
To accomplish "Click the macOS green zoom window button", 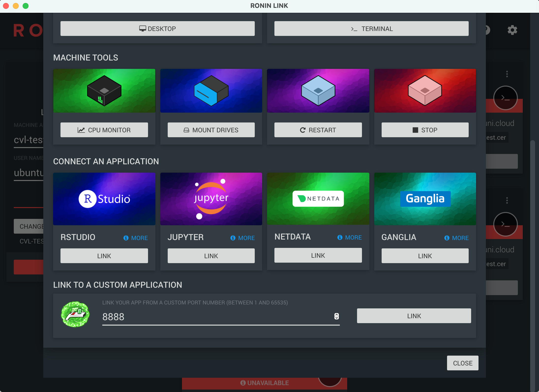I will (x=26, y=6).
